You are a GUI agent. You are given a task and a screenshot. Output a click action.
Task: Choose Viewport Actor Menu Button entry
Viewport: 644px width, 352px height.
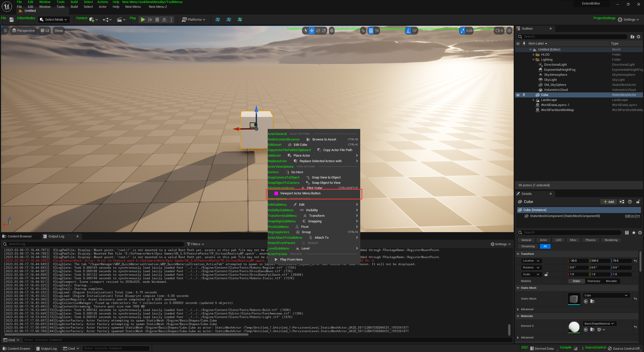300,193
